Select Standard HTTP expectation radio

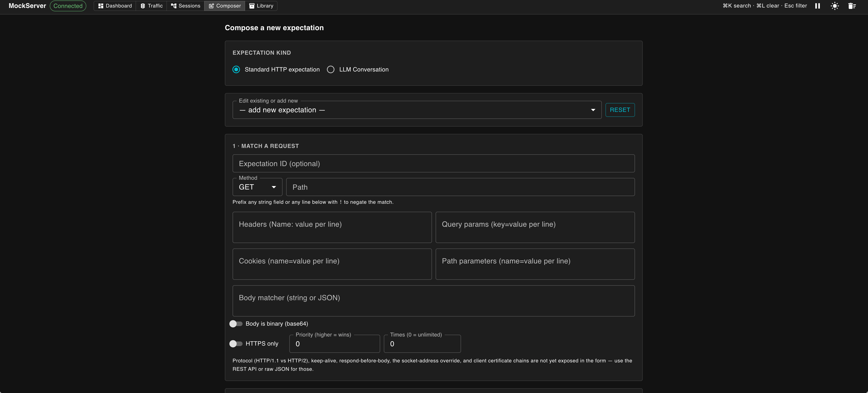[236, 69]
